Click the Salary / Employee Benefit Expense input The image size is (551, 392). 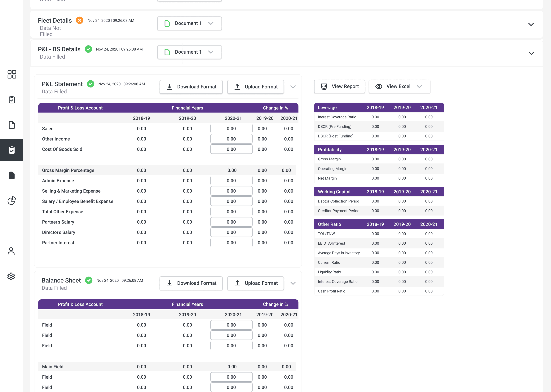pyautogui.click(x=231, y=201)
